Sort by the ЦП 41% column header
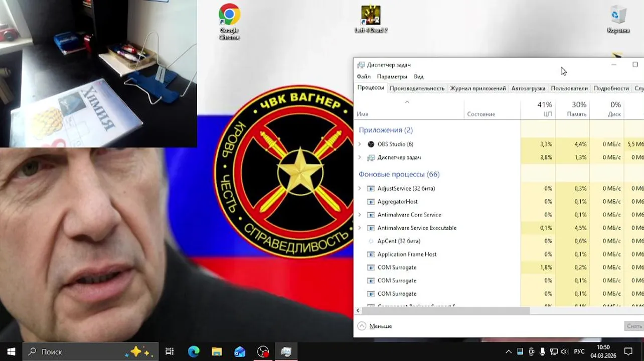 click(x=538, y=109)
